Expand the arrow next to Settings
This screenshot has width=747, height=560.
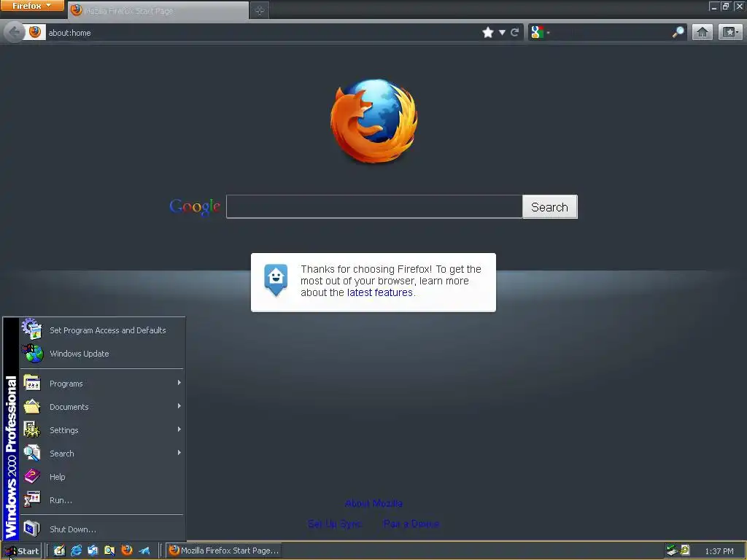point(179,429)
